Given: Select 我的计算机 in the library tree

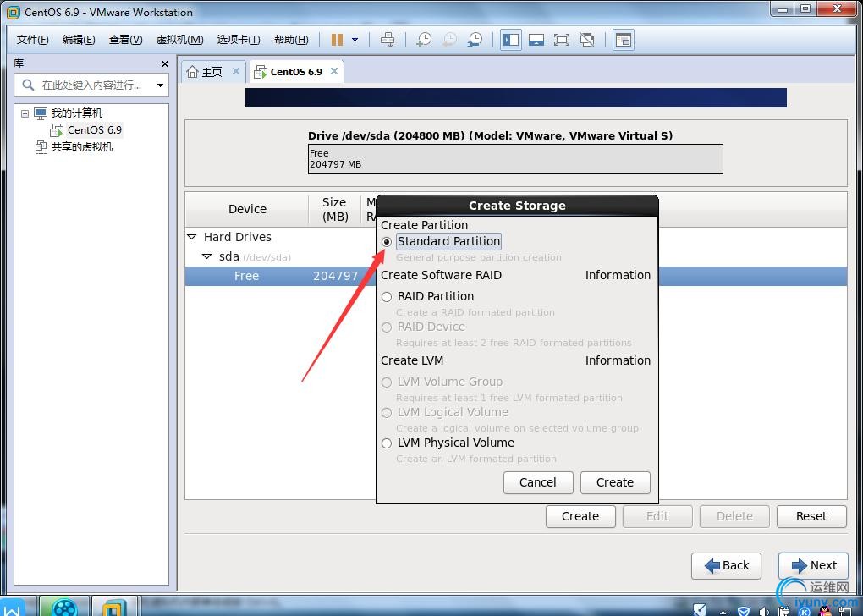Looking at the screenshot, I should click(76, 113).
